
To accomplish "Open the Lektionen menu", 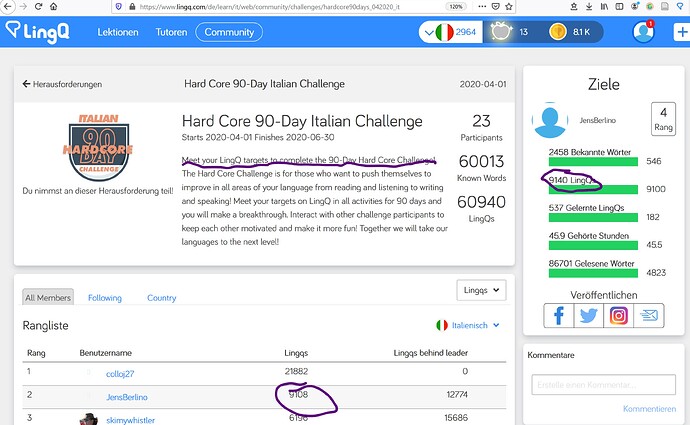I will 117,32.
